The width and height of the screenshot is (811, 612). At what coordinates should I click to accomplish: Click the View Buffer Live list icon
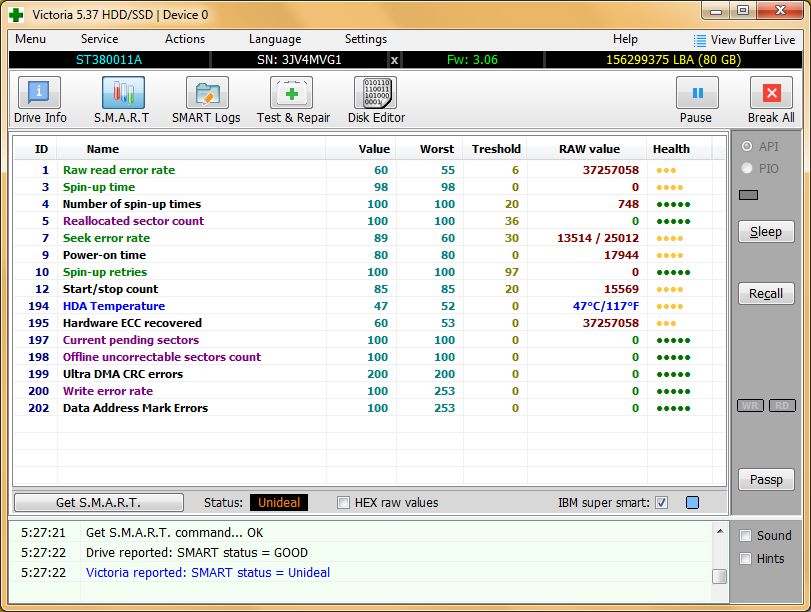699,40
